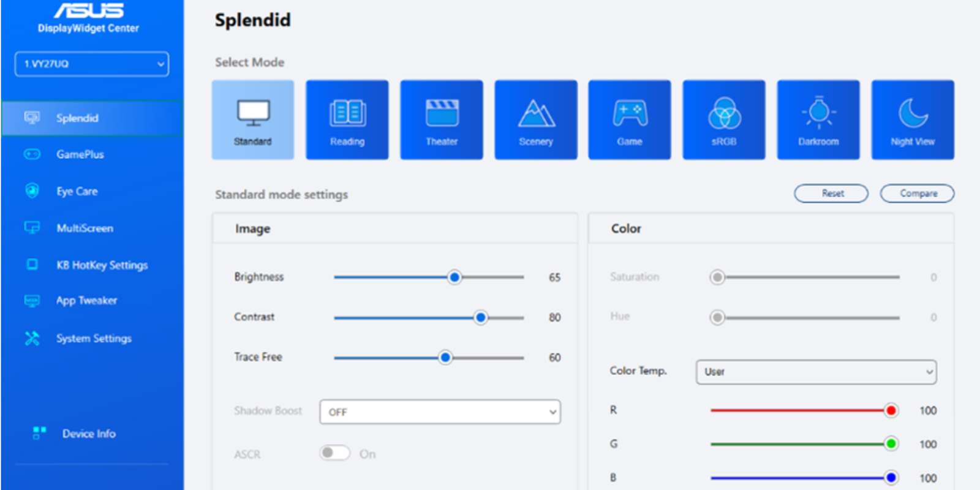Screen dimensions: 980x490
Task: Click the ASUS DisplayWidget Center logo
Action: point(89,17)
